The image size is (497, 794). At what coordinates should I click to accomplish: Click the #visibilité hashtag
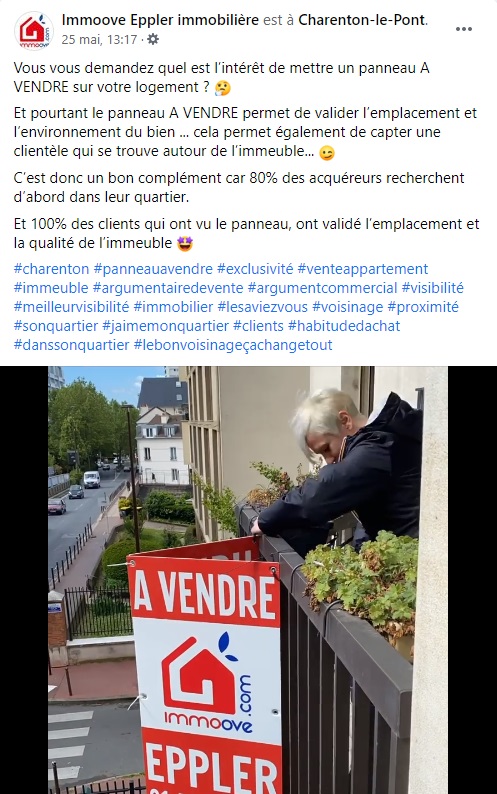point(433,288)
